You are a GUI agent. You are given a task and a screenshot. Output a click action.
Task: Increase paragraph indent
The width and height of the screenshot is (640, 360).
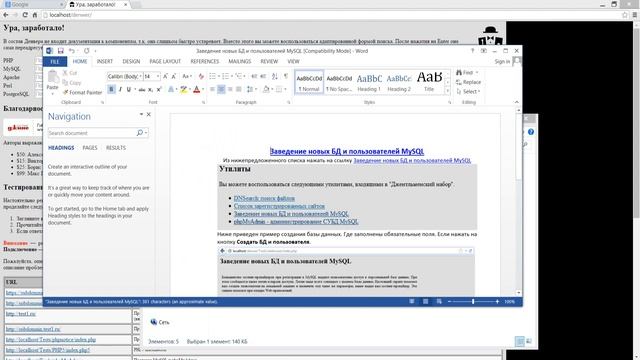[x=263, y=76]
